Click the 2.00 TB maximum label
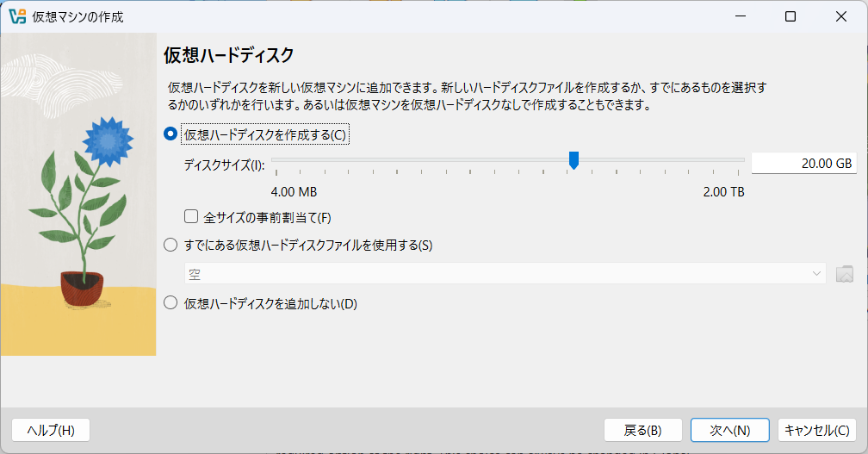The image size is (868, 454). [723, 192]
